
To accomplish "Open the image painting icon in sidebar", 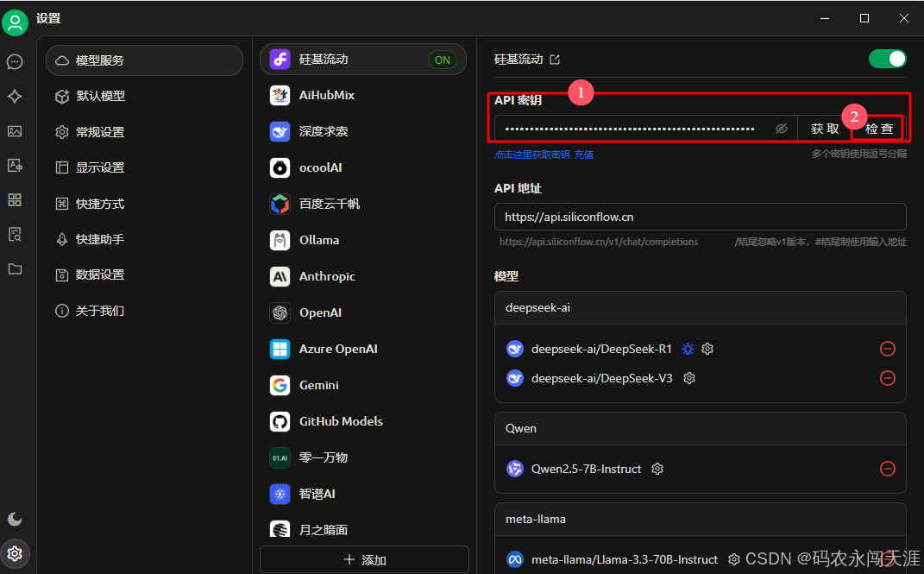I will coord(15,131).
